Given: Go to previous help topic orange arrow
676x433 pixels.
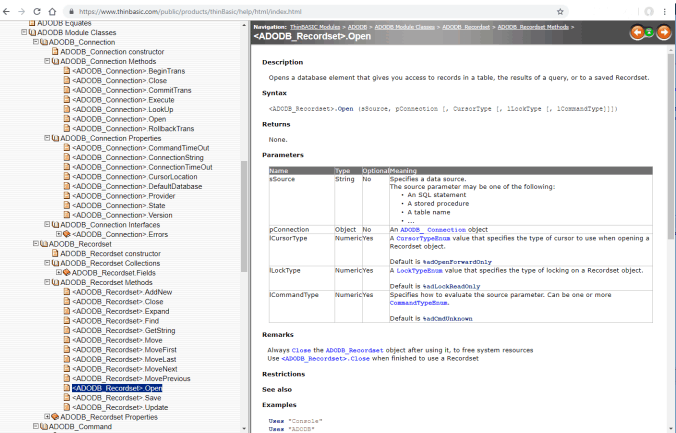Looking at the screenshot, I should [637, 32].
